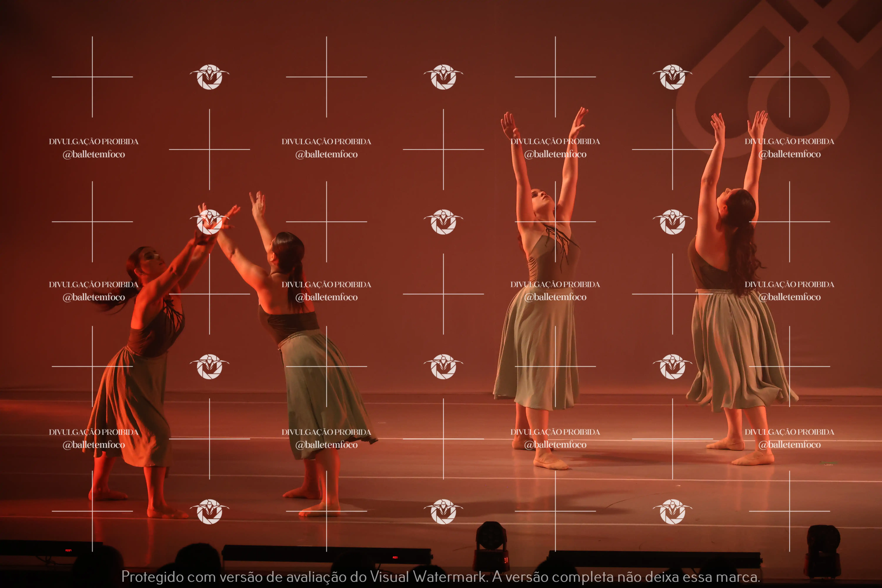Click the bottom-left DIVULGAÇÃO PROIBIDA watermark text
The width and height of the screenshot is (882, 588).
tap(94, 432)
